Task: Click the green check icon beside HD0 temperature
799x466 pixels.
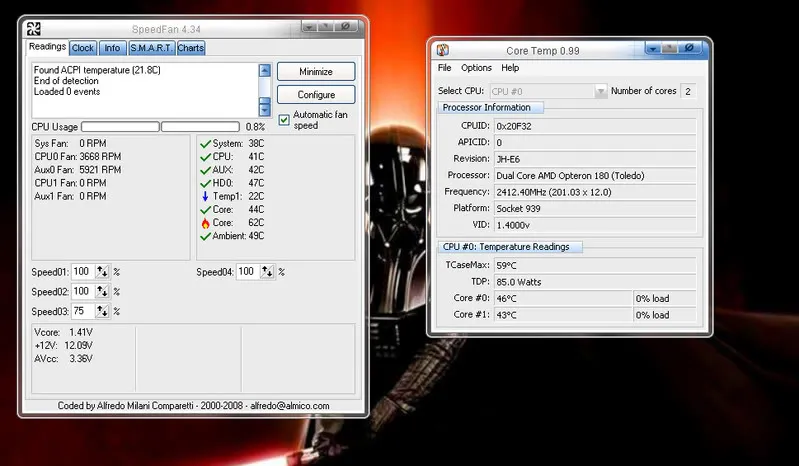Action: 205,184
